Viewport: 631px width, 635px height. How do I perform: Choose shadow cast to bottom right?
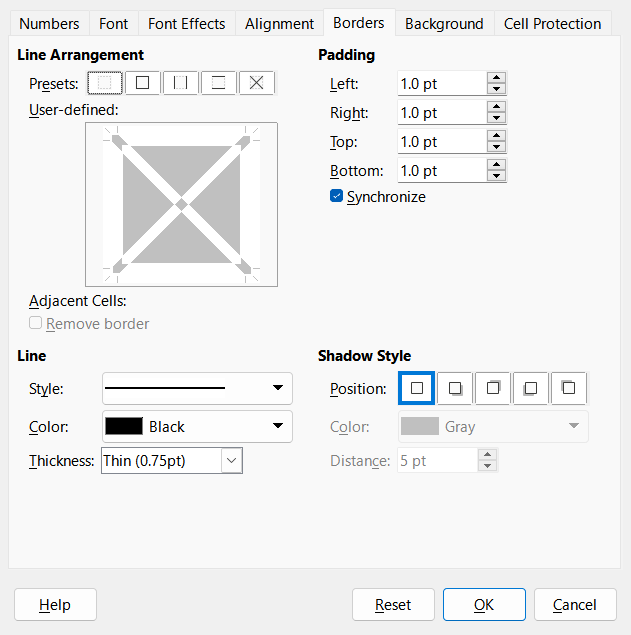455,388
